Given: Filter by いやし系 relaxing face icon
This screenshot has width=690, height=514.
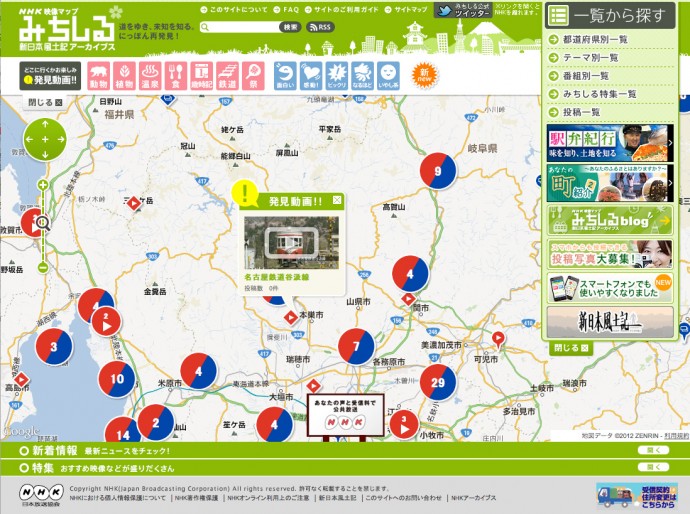Looking at the screenshot, I should [x=388, y=76].
